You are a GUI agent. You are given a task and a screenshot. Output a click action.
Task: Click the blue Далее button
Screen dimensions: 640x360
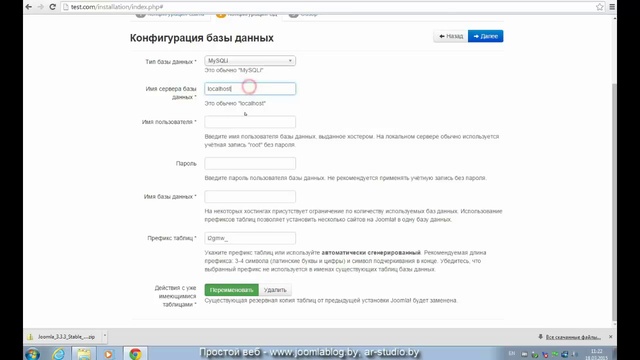point(486,36)
